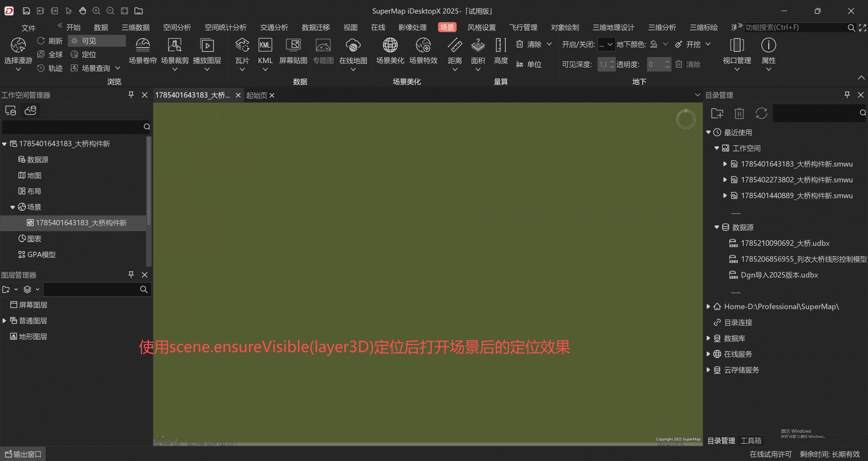Collapse the 场景 node in workspace tree
The height and width of the screenshot is (461, 868).
click(x=13, y=207)
